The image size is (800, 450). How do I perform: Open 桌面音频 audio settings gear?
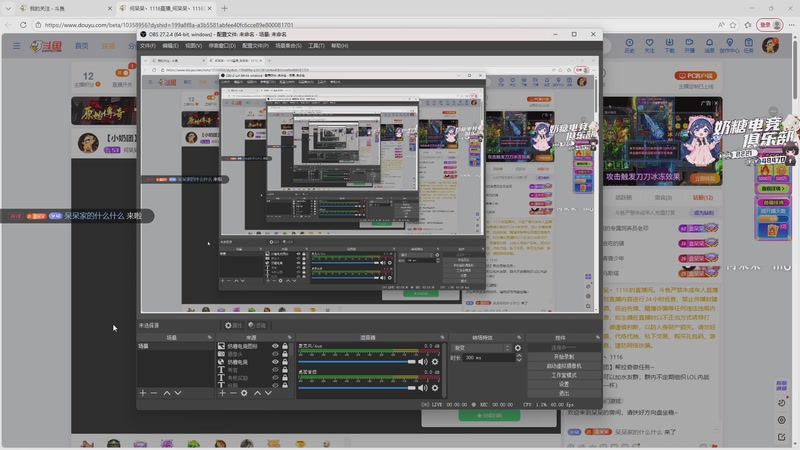point(435,388)
